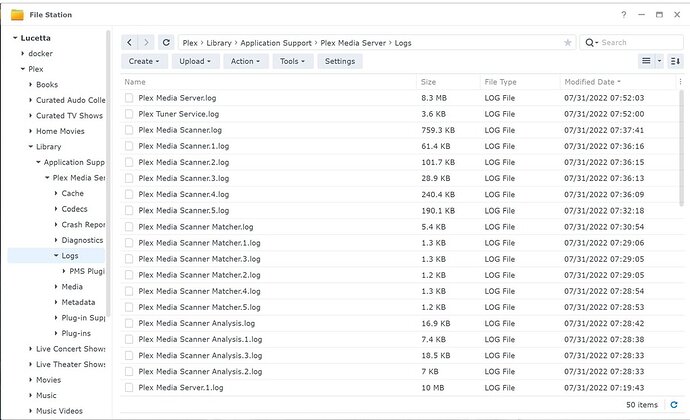The height and width of the screenshot is (420, 690).
Task: Click Library in the breadcrumb path
Action: (x=219, y=43)
